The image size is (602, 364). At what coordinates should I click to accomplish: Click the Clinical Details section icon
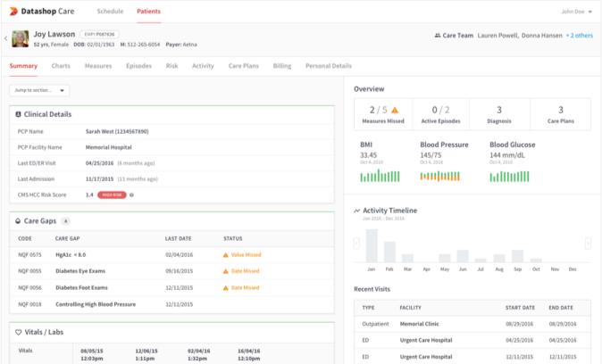point(18,114)
